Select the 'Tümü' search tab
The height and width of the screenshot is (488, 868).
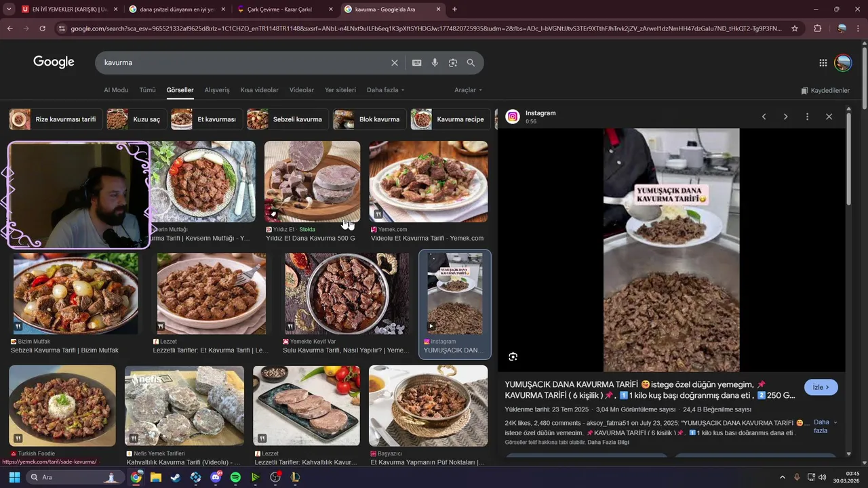tap(147, 90)
